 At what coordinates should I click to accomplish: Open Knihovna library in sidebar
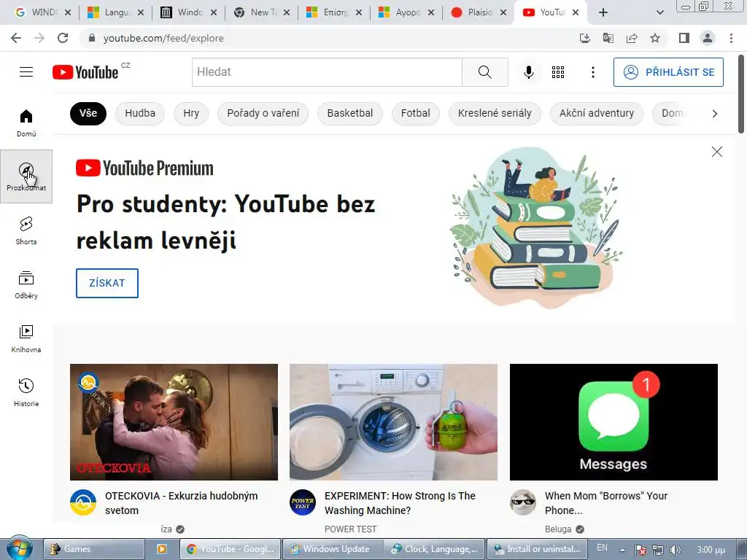click(26, 338)
